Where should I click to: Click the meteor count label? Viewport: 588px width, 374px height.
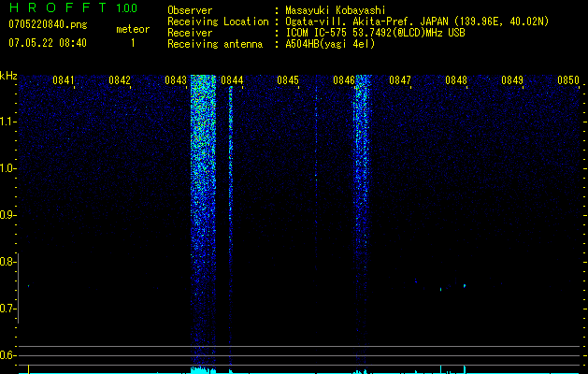tap(133, 29)
